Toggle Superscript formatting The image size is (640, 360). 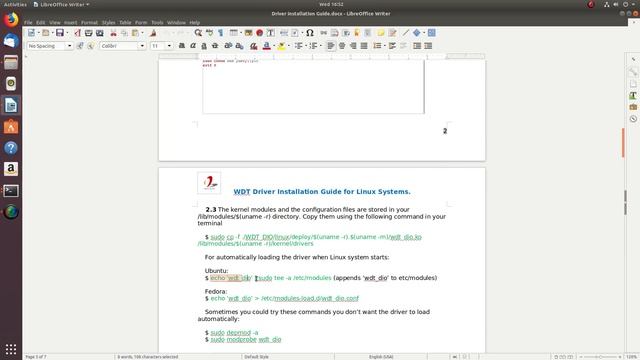228,46
